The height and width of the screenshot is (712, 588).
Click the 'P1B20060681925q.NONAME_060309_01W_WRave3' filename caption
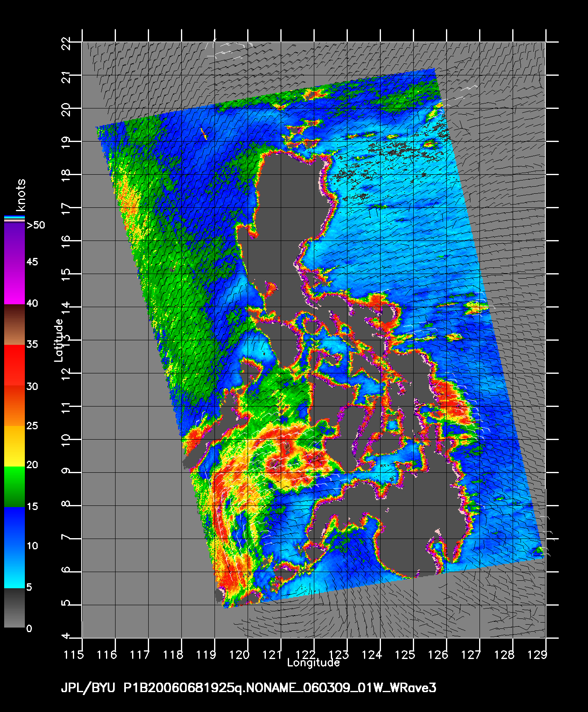[x=280, y=688]
